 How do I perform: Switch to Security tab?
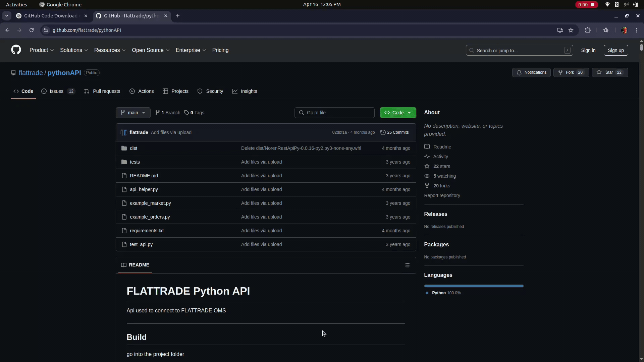[210, 91]
